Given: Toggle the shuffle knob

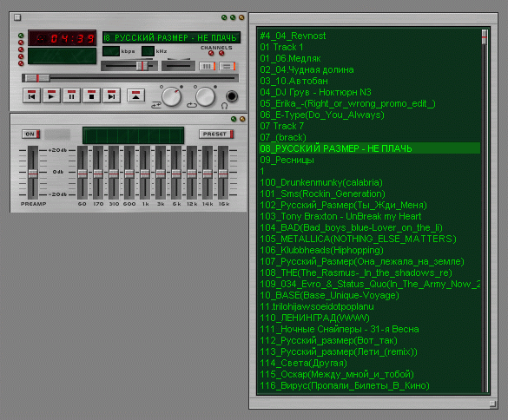Looking at the screenshot, I should pos(171,96).
